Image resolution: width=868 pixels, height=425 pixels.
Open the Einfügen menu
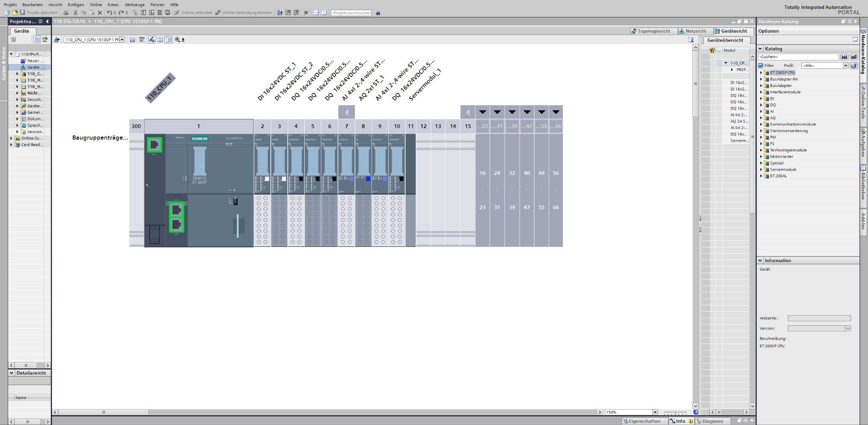[76, 5]
